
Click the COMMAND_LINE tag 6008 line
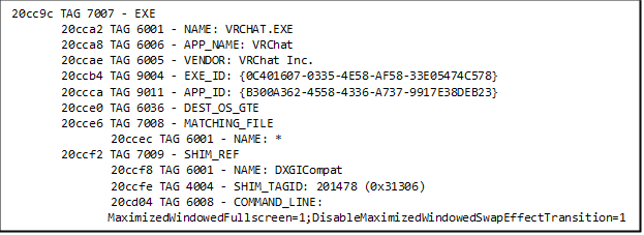point(217,202)
